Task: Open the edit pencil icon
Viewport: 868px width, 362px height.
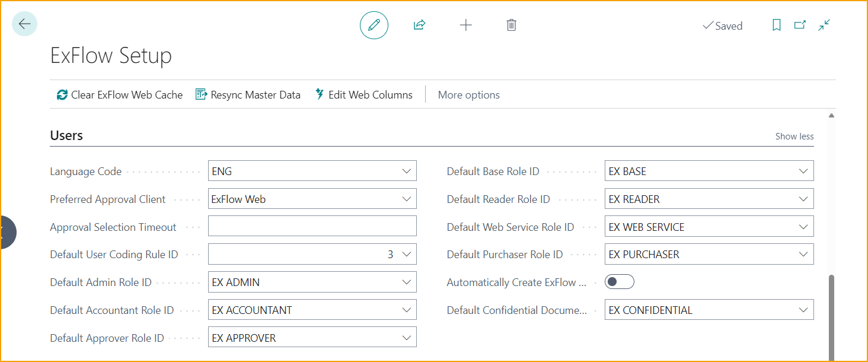Action: [374, 25]
